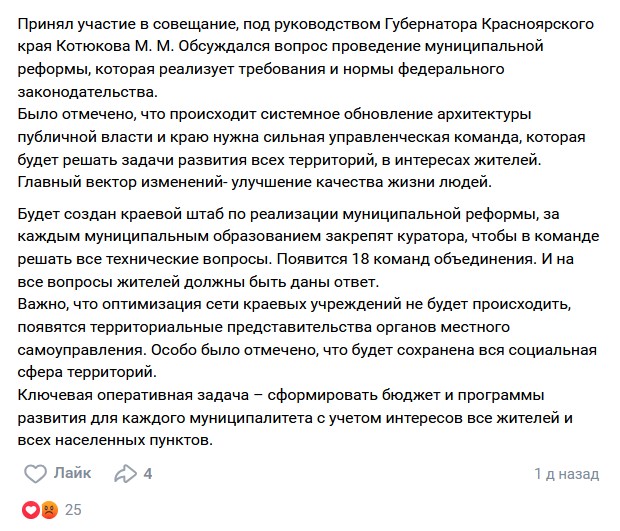Viewport: 620px width, 531px height.
Task: Click the heart Like icon
Action: (x=35, y=473)
